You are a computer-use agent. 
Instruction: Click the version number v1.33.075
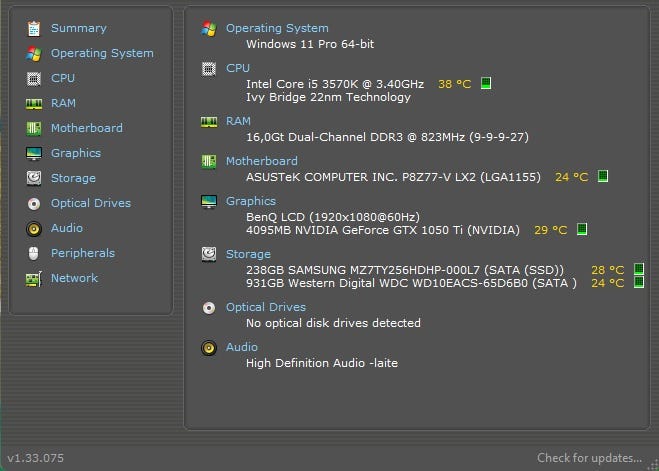click(x=35, y=458)
